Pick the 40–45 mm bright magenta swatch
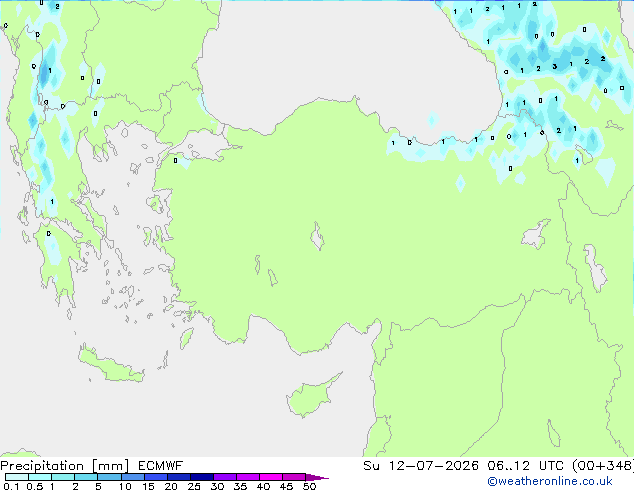634x490 pixels. (271, 477)
